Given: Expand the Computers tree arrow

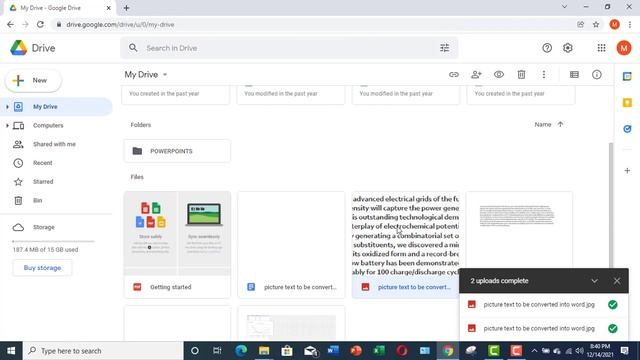Looking at the screenshot, I should pos(7,126).
